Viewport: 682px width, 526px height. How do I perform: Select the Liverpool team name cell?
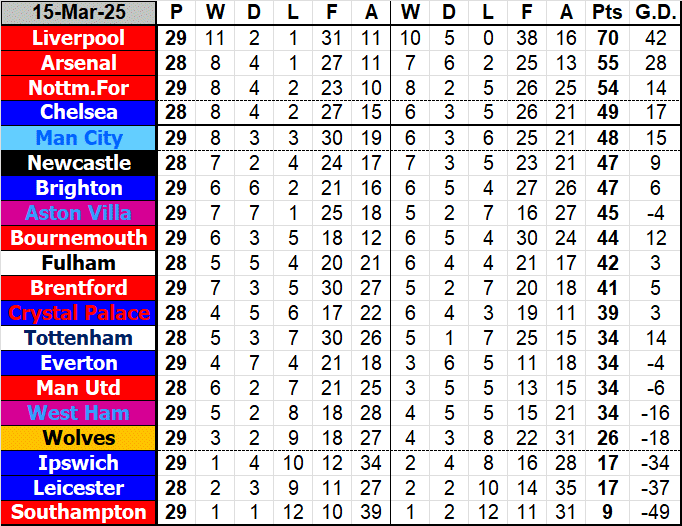79,38
